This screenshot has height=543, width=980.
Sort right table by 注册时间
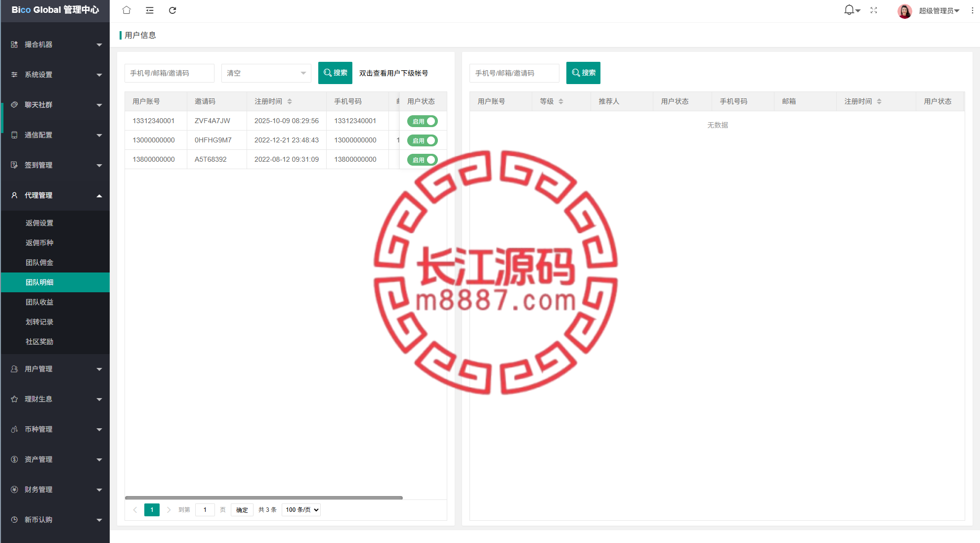[x=879, y=101]
